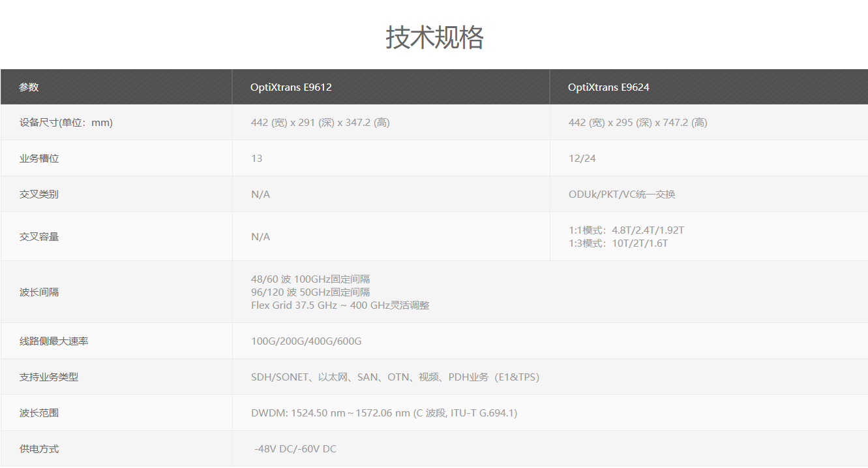Click the 业务槽位 value 12/24

(582, 158)
